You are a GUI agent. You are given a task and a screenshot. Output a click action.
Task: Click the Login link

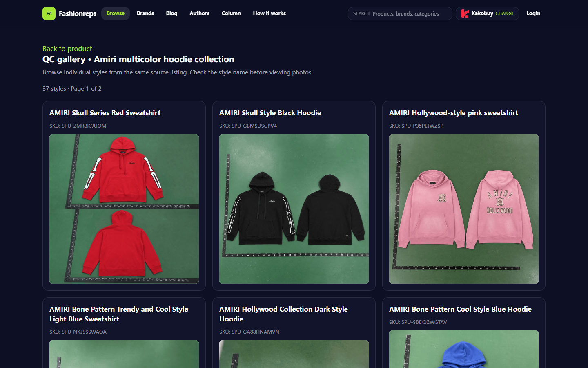[533, 13]
